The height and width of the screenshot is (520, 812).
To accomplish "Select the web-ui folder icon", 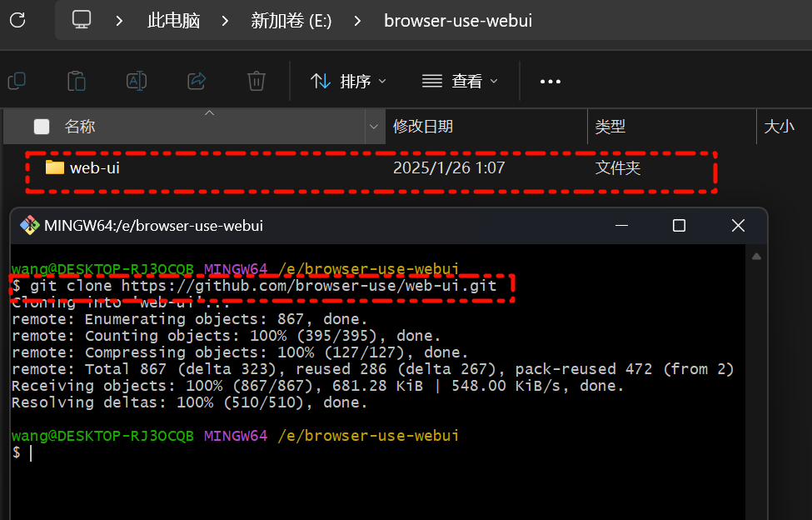I will [x=54, y=167].
